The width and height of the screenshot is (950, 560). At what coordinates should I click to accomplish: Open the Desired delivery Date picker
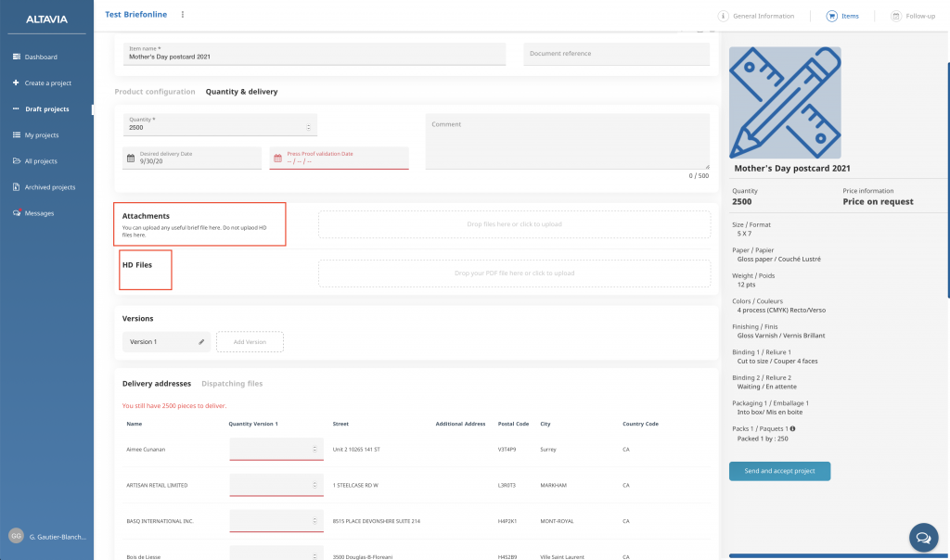point(193,158)
